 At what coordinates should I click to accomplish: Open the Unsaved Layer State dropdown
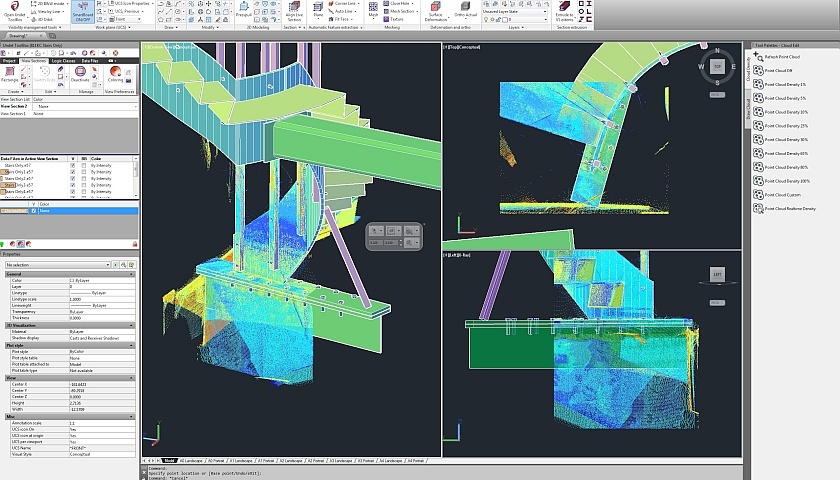(515, 11)
